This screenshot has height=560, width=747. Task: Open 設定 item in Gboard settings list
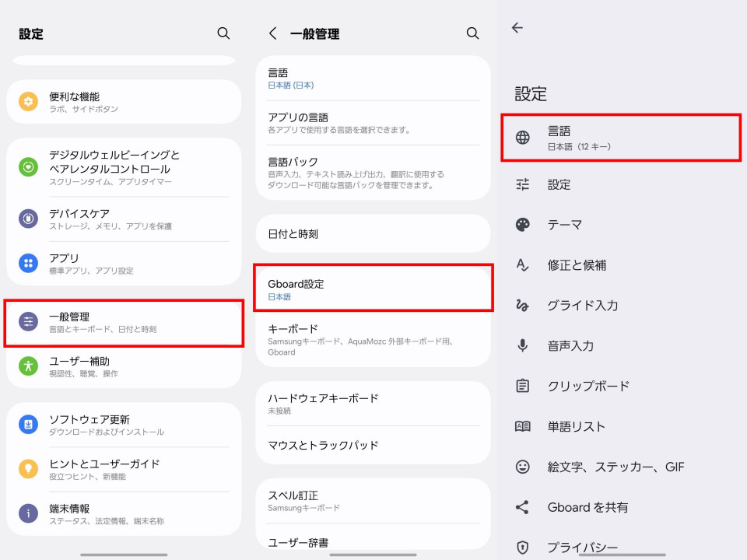(x=622, y=184)
